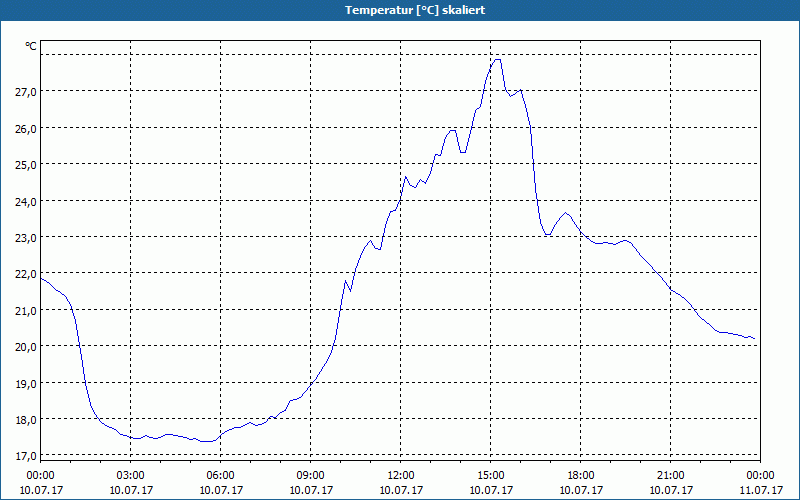
Task: Click the 10.07.17 date under 06:00
Action: pyautogui.click(x=220, y=490)
